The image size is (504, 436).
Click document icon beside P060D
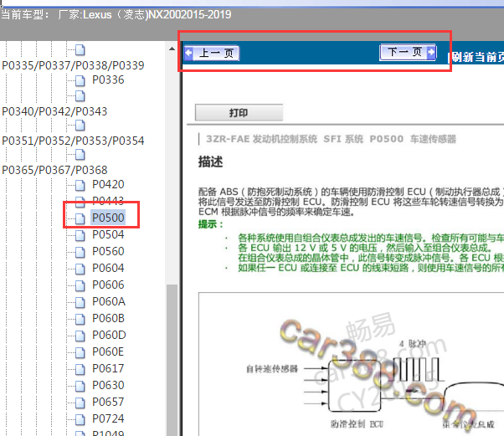80,336
